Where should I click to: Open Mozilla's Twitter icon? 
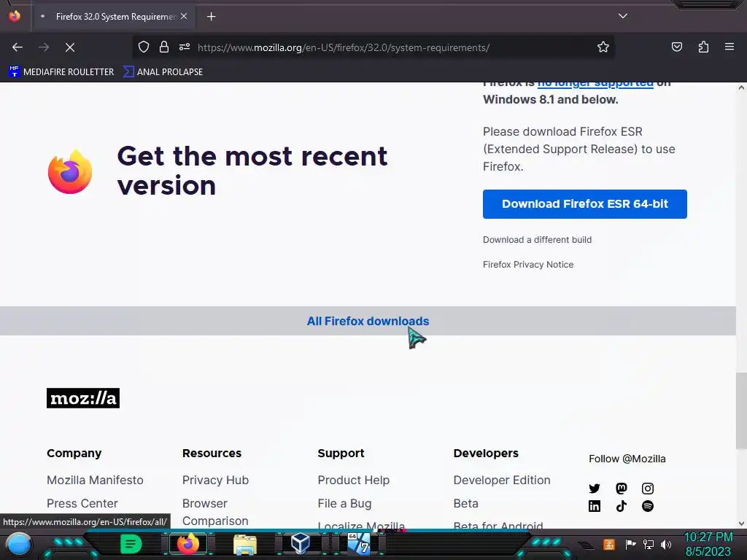594,489
